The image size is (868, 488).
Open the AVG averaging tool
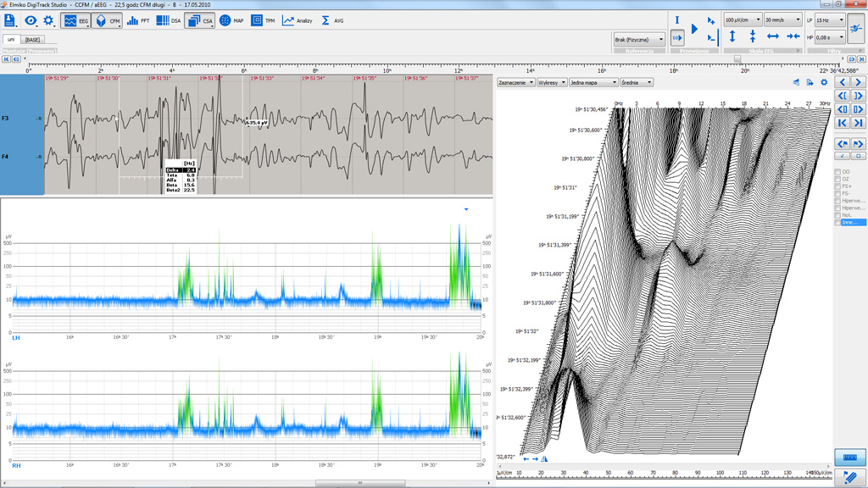point(332,20)
